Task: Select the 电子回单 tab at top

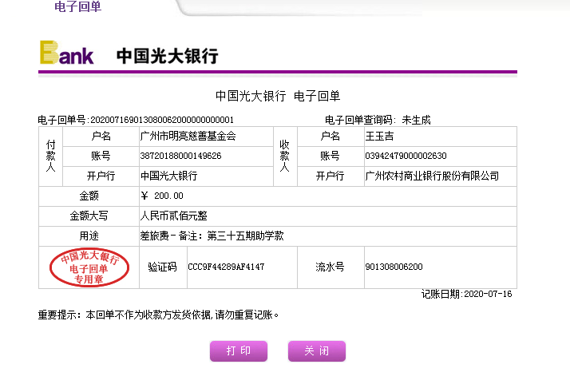Action: point(77,6)
